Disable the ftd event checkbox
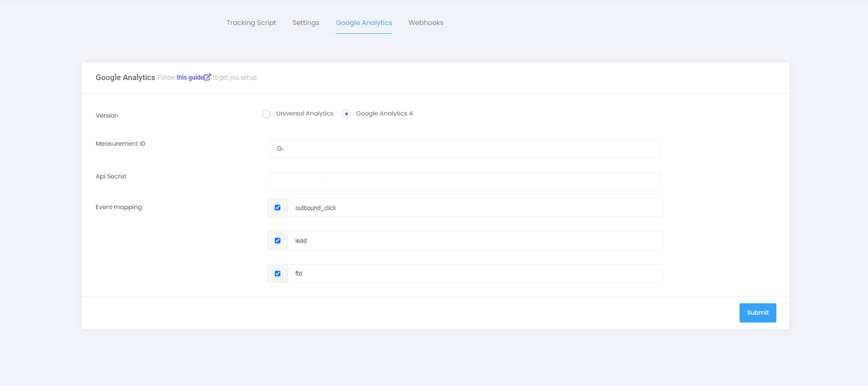This screenshot has width=868, height=386. pyautogui.click(x=277, y=274)
